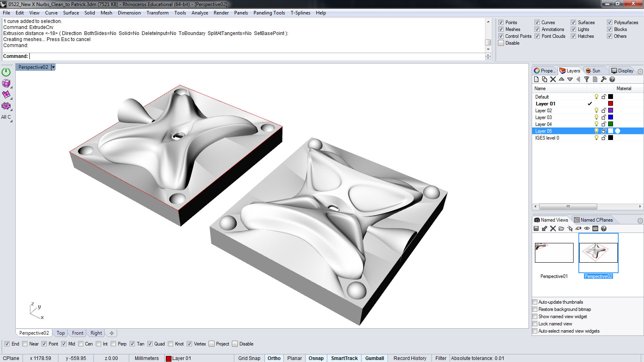Open the T-Splines menu
The image size is (644, 362).
(x=300, y=13)
